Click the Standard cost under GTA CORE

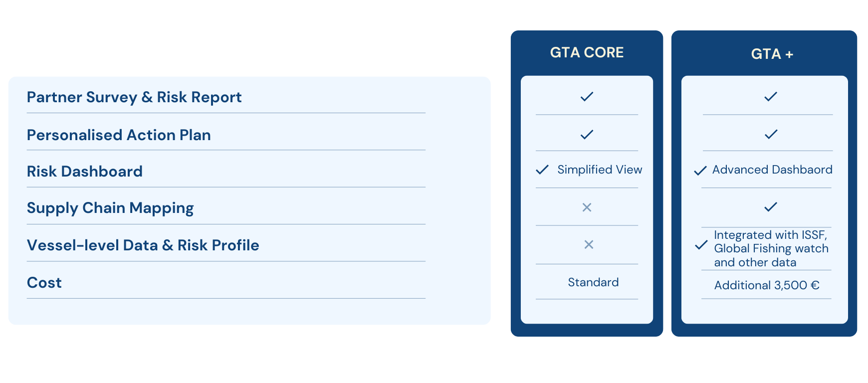(593, 282)
